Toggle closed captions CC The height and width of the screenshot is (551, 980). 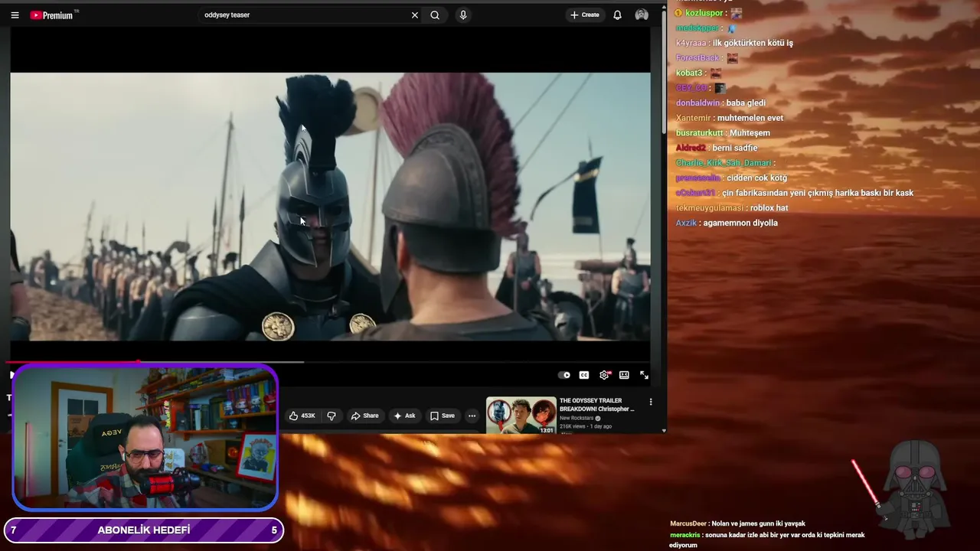click(x=584, y=375)
